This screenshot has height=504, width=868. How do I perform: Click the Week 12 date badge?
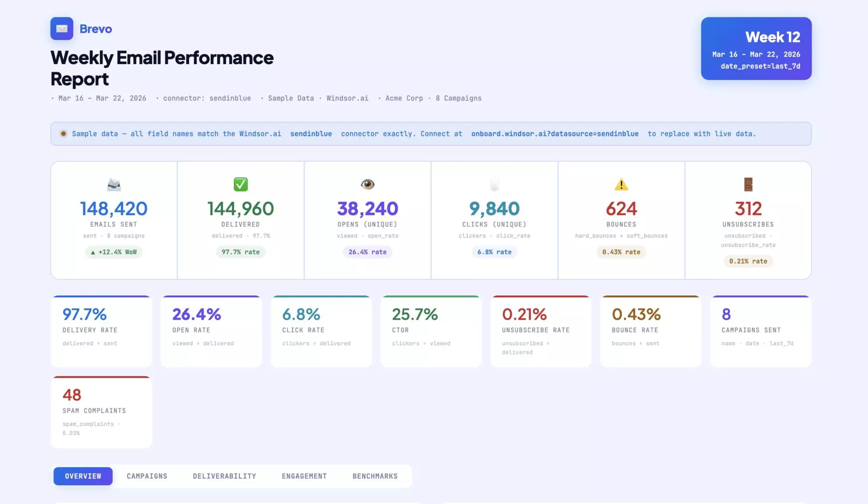[x=756, y=49]
